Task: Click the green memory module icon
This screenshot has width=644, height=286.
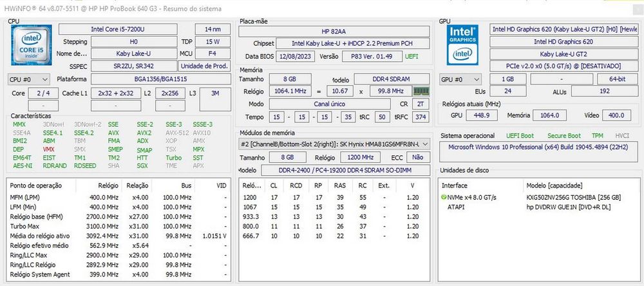Action: coord(421,91)
